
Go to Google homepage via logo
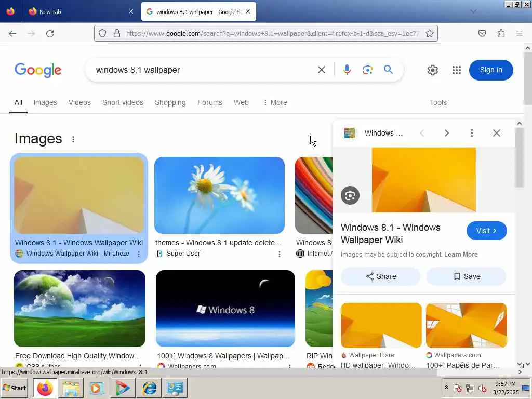click(38, 70)
